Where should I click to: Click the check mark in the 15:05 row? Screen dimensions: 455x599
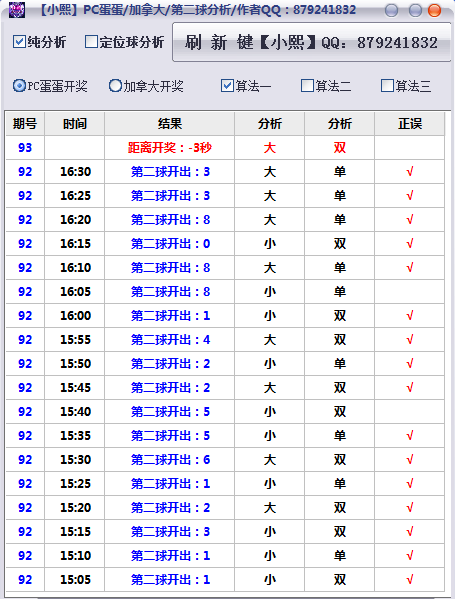(410, 580)
